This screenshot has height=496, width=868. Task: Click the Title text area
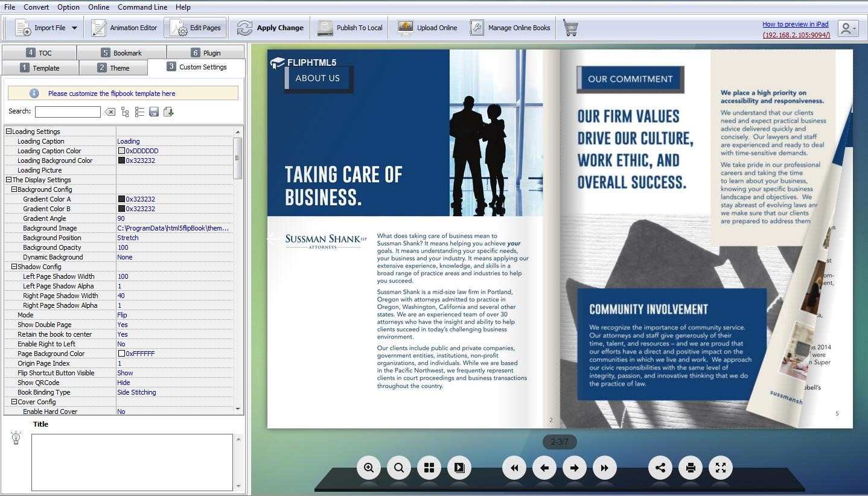pos(132,462)
